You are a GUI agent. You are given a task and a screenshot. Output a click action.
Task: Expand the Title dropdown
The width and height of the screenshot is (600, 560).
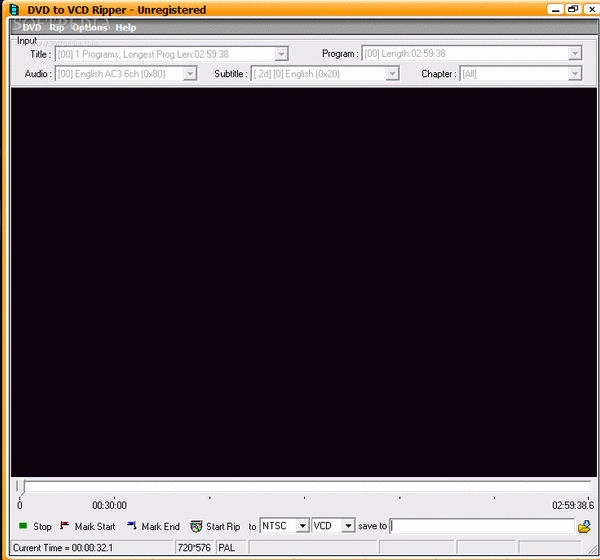281,54
